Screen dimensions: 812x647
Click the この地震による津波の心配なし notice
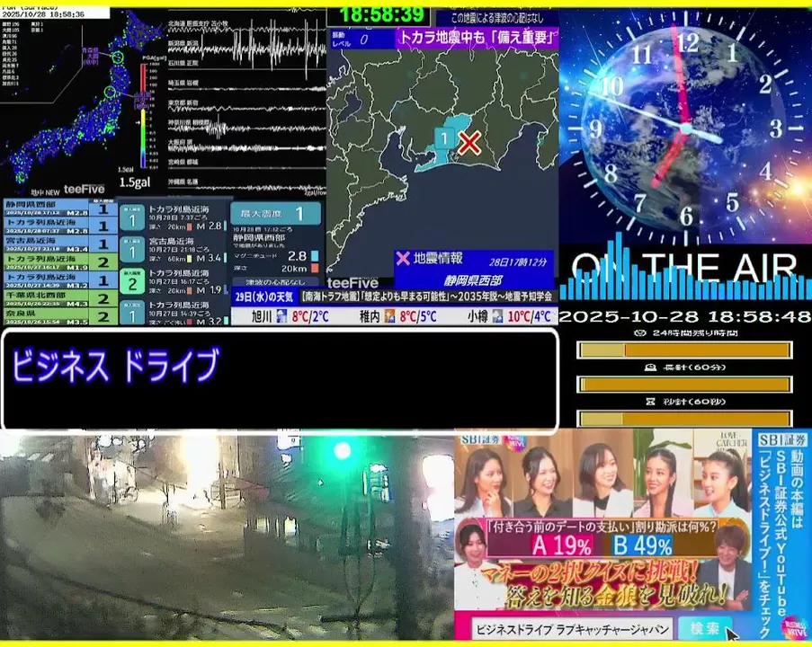(x=497, y=18)
